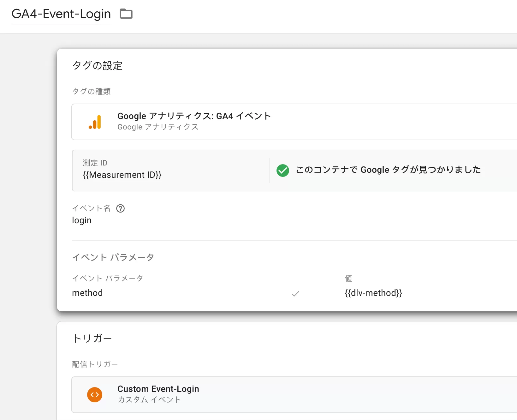Edit the tag name GA4-Event-Login
Image resolution: width=517 pixels, height=420 pixels.
point(61,14)
